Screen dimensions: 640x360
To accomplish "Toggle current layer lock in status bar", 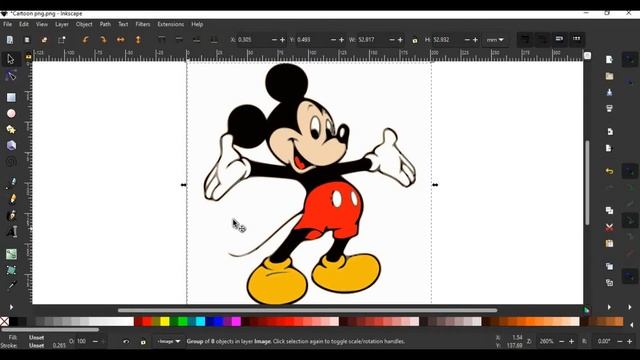I will 143,342.
